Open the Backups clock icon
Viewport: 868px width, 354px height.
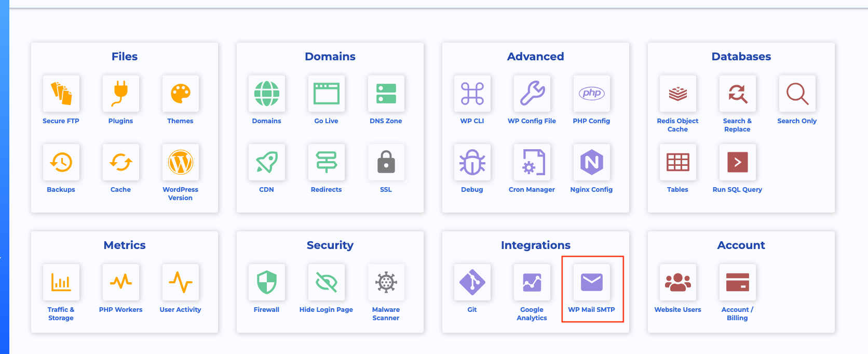[61, 162]
